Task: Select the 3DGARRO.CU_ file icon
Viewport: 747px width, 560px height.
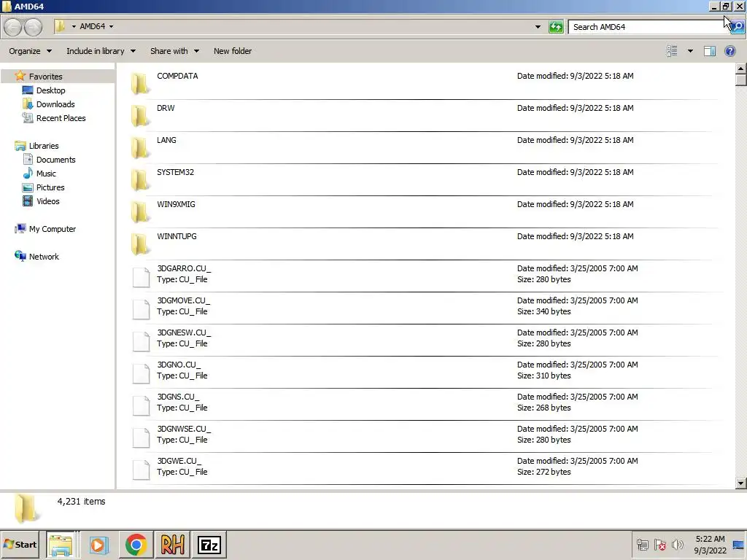Action: click(141, 277)
